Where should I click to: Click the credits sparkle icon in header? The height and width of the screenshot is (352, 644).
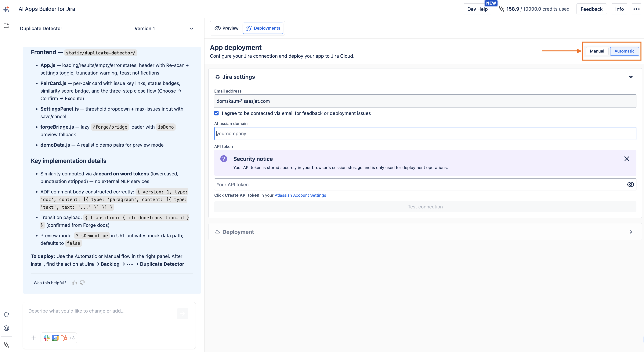[501, 9]
